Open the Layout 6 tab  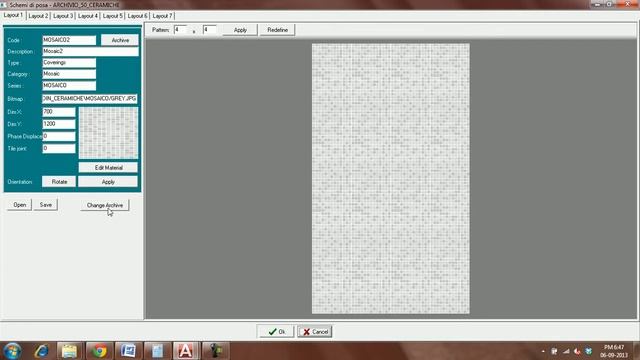click(x=137, y=16)
